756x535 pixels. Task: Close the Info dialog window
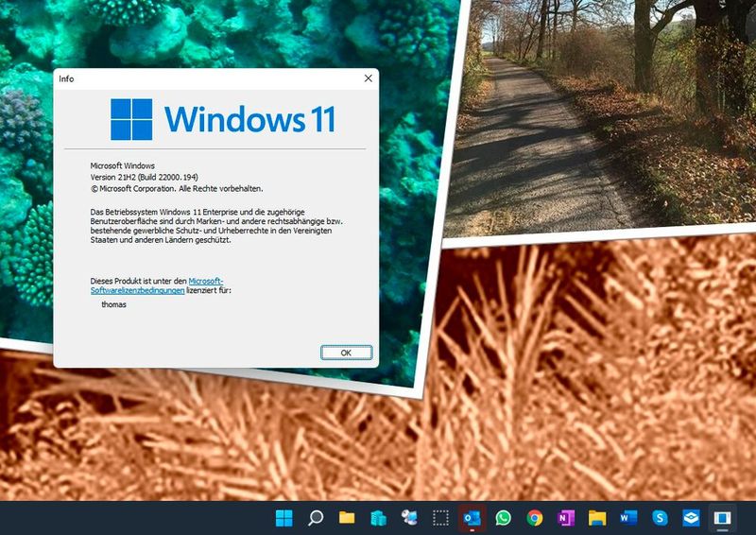(x=368, y=78)
